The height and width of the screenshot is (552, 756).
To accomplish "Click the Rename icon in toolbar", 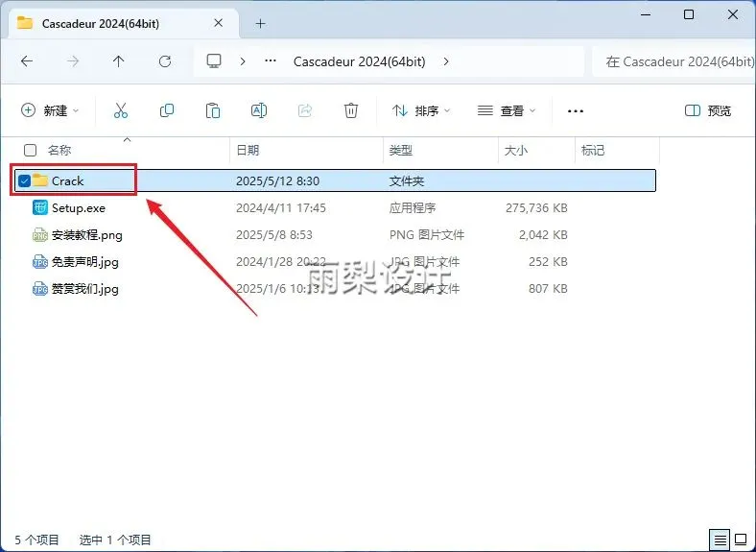I will [x=259, y=110].
